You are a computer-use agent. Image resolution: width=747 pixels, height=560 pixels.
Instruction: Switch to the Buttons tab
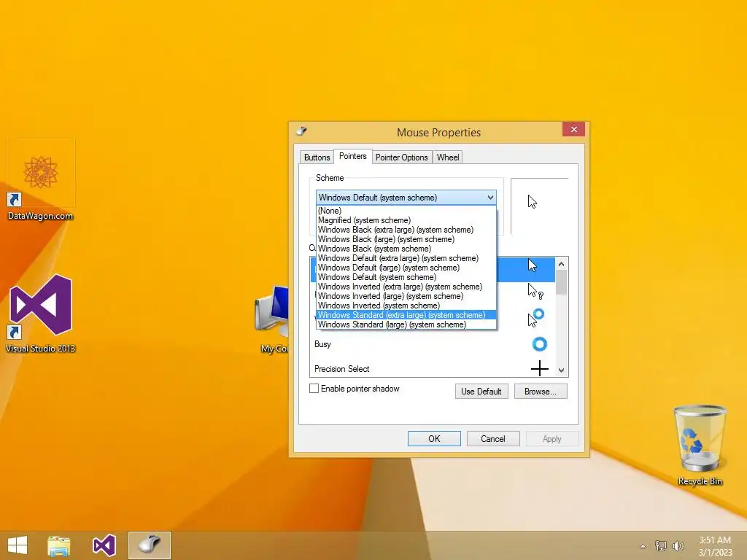coord(317,157)
